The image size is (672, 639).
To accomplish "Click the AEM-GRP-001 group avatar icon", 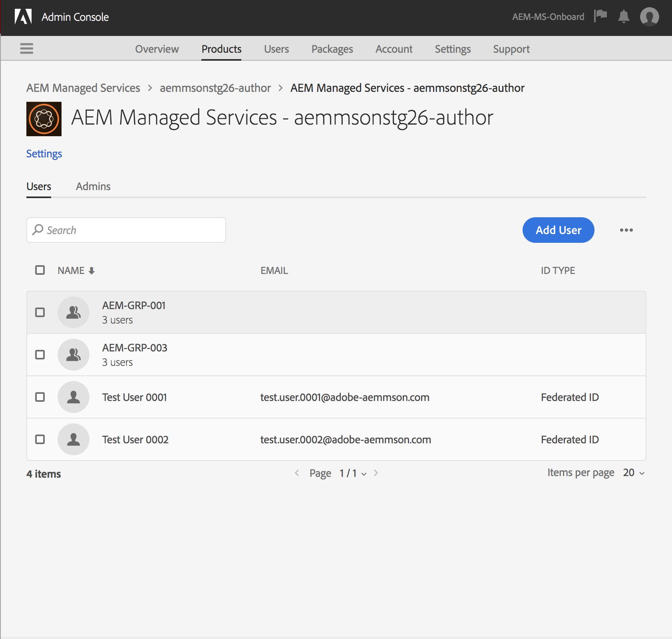I will (x=74, y=312).
